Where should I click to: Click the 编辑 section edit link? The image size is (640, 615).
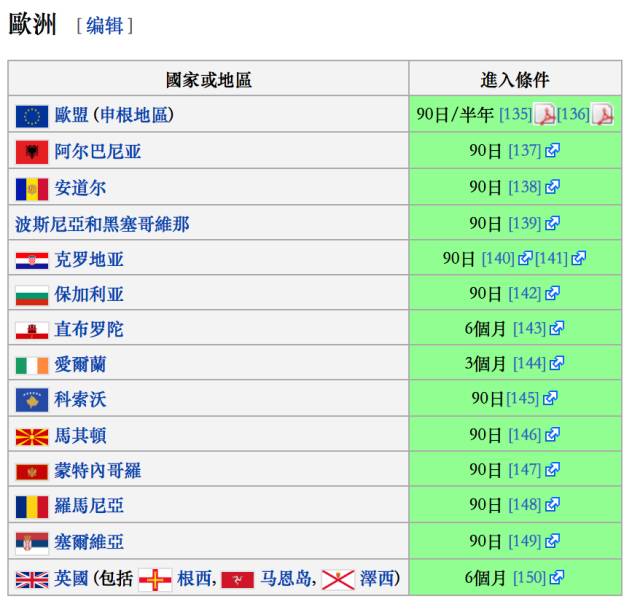(104, 26)
